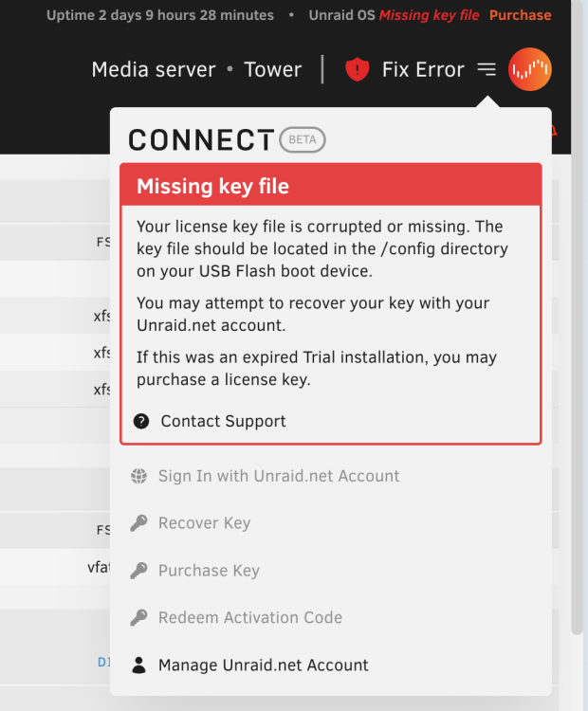Click the uptime status text

click(160, 15)
